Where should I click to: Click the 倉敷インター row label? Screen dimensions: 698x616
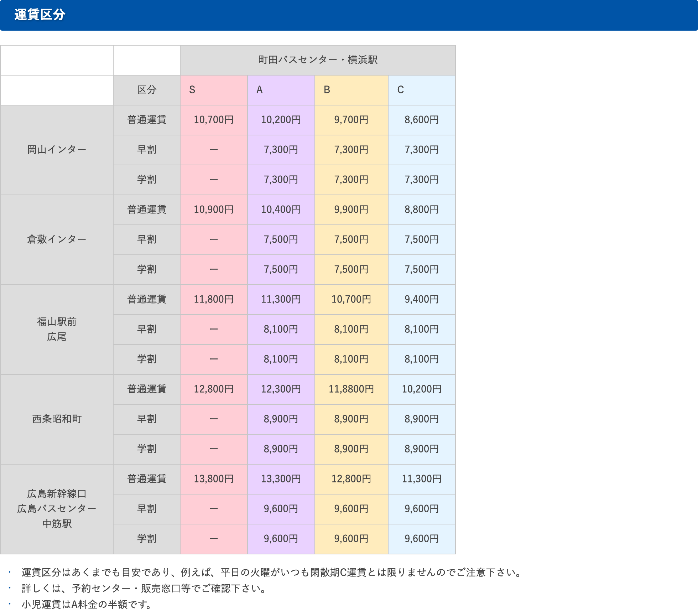coord(57,239)
